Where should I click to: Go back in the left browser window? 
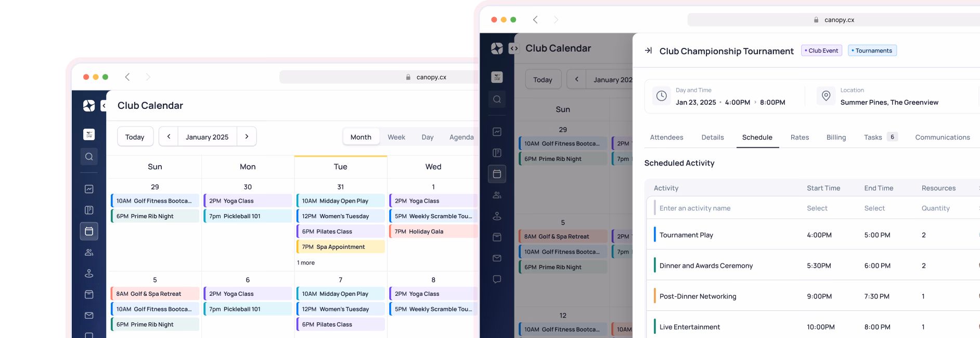[x=127, y=77]
